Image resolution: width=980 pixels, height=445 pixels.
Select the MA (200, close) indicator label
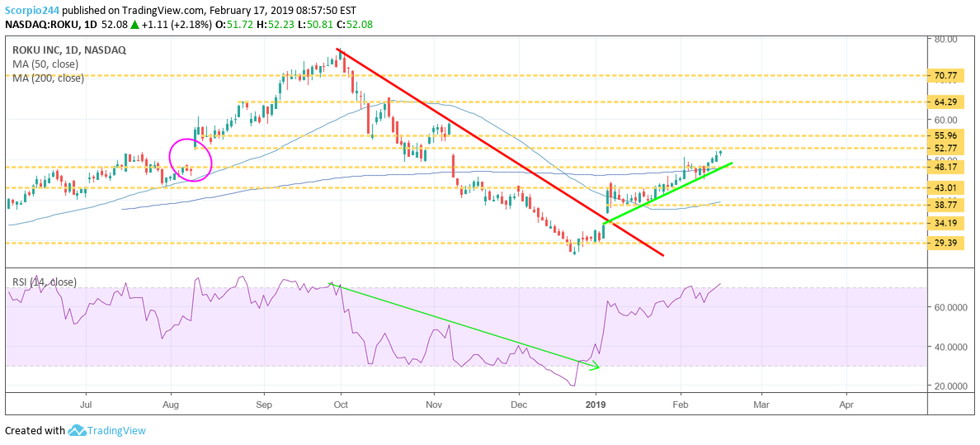[x=49, y=78]
